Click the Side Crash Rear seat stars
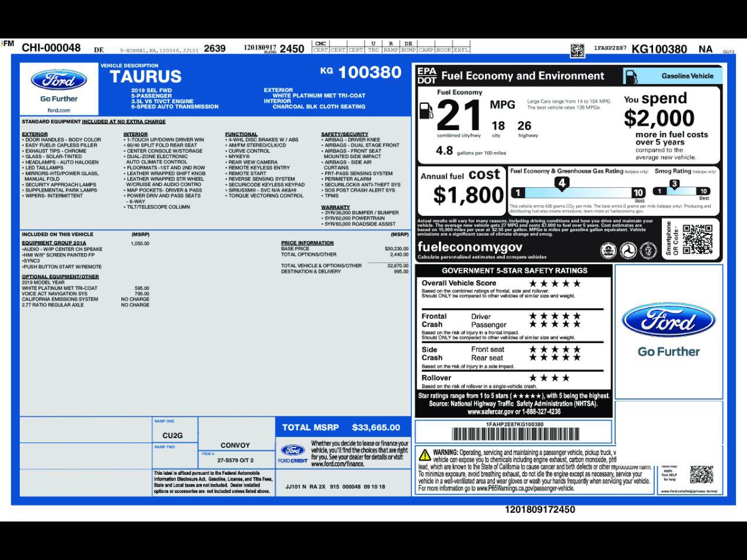This screenshot has height=560, width=747. point(554,358)
